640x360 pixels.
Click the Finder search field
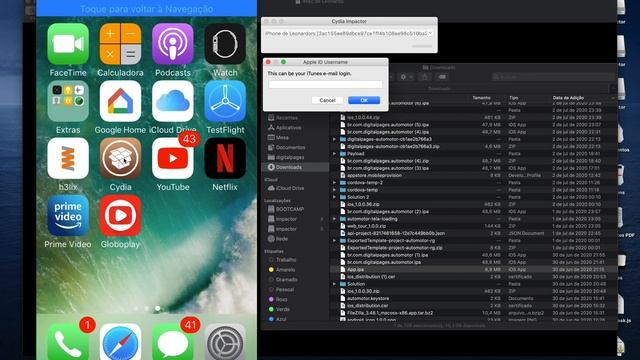(553, 77)
